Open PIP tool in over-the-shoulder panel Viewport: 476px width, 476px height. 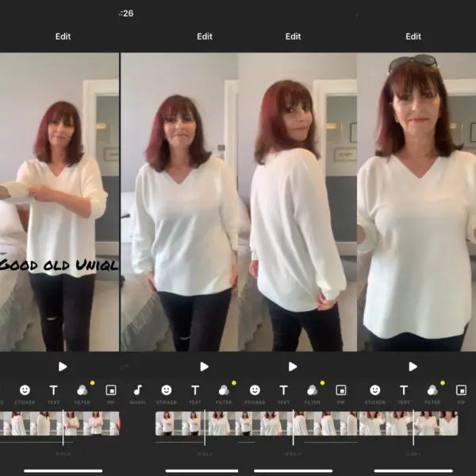pyautogui.click(x=341, y=390)
